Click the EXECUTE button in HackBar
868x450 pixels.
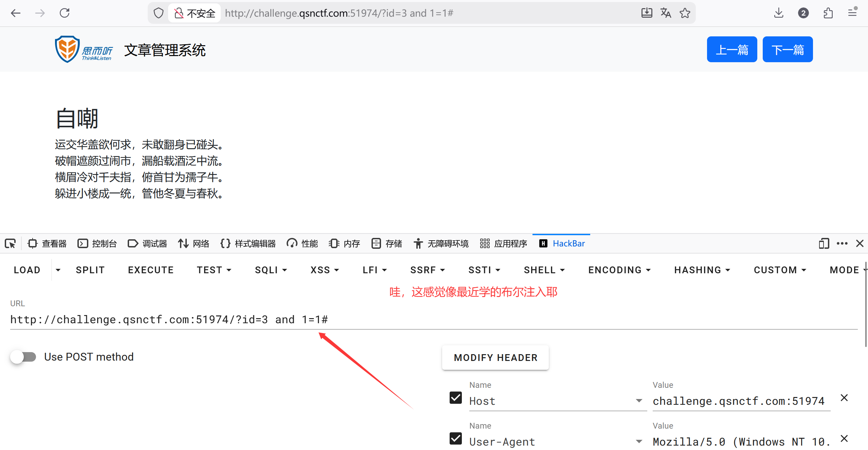click(x=151, y=270)
